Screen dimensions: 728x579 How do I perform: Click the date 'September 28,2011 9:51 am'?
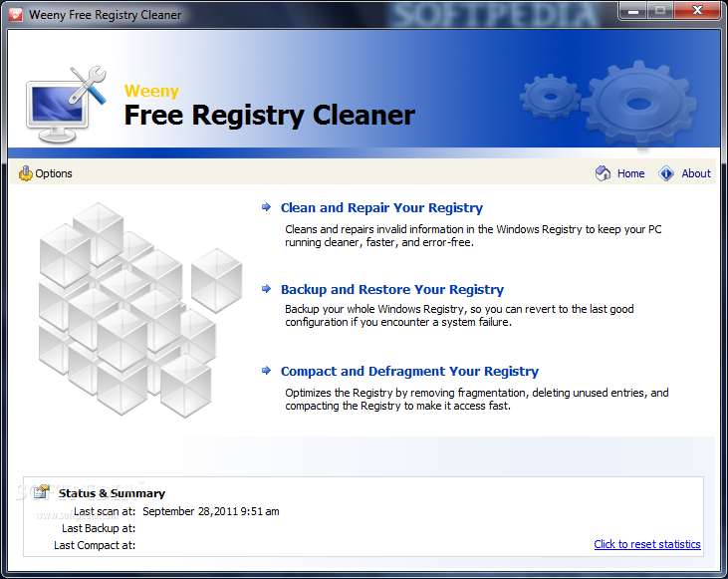[211, 511]
